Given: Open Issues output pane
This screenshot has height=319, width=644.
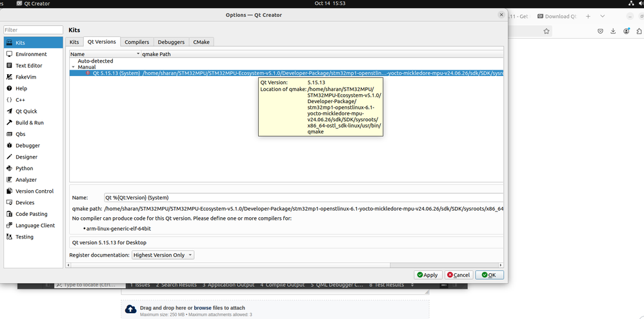Looking at the screenshot, I should tap(140, 285).
